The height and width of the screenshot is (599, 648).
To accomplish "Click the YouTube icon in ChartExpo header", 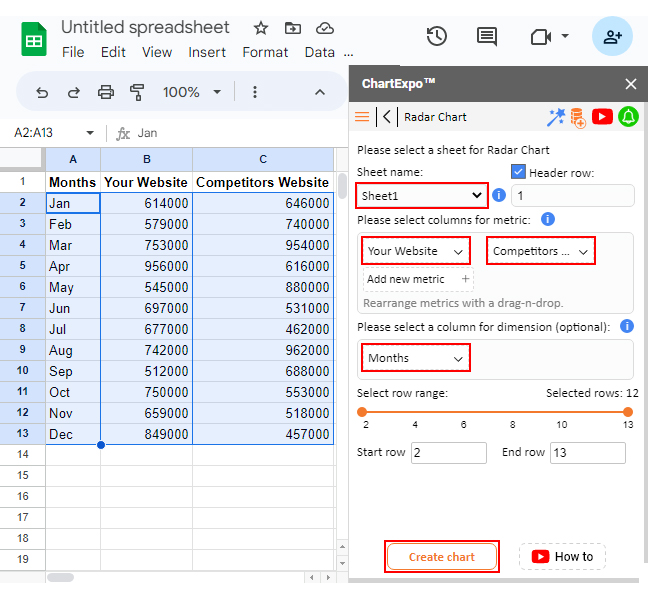I will tap(602, 117).
